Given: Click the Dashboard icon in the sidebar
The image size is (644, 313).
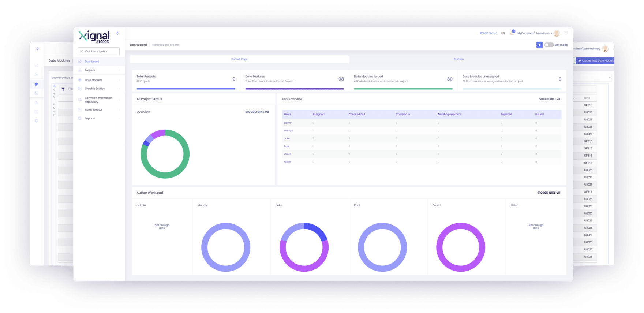Looking at the screenshot, I should [80, 62].
